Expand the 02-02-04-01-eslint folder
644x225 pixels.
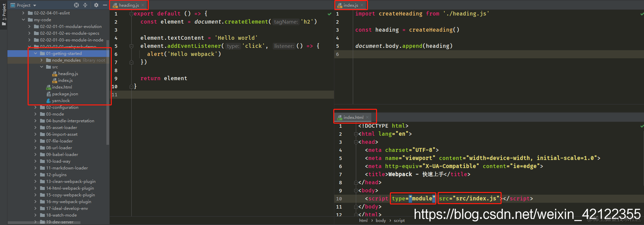pos(23,13)
